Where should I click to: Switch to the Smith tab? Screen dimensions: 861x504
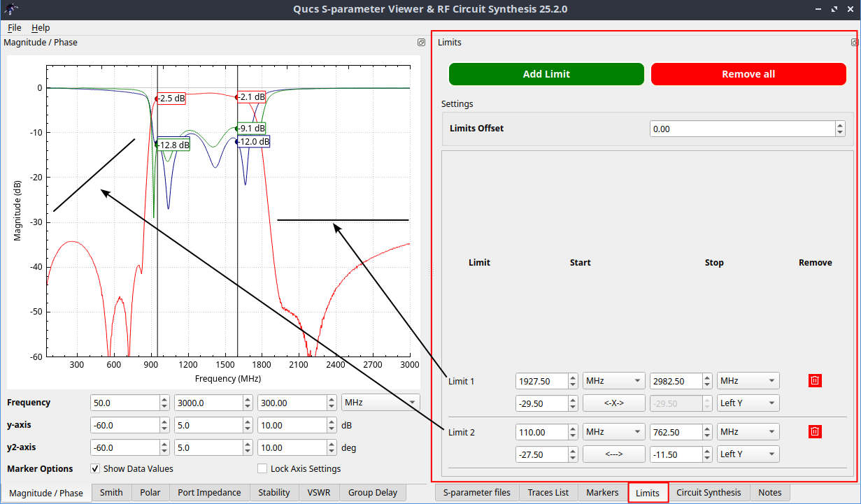(111, 493)
